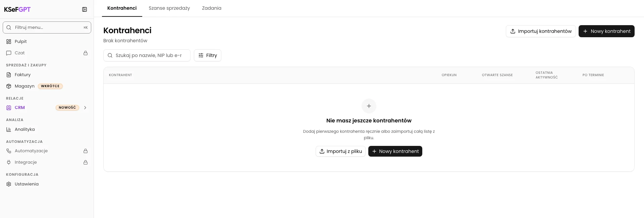Click the Automatyzacje workflow icon
The width and height of the screenshot is (644, 218).
(x=9, y=151)
